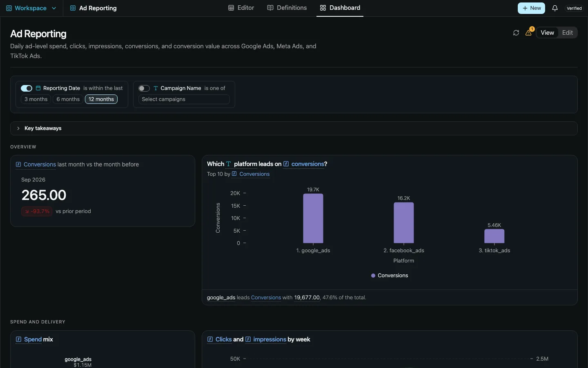Click the 19,677.00 value in summary
This screenshot has width=588, height=368.
(x=307, y=298)
